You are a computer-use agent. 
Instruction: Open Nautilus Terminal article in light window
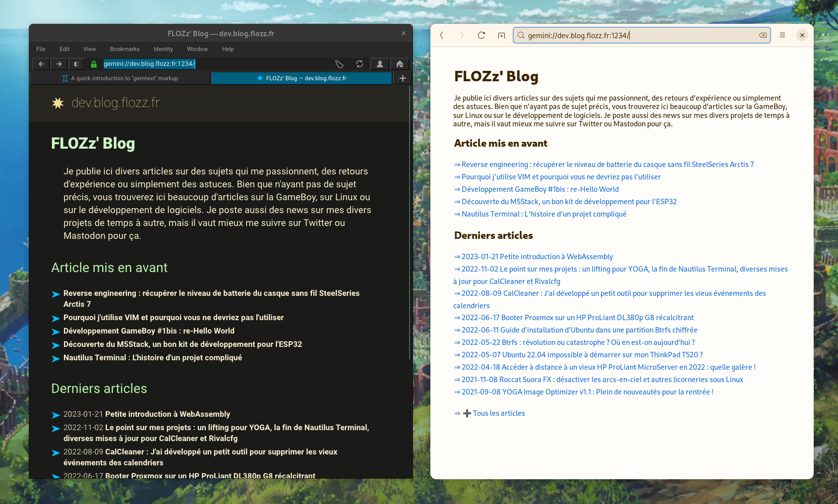point(540,214)
